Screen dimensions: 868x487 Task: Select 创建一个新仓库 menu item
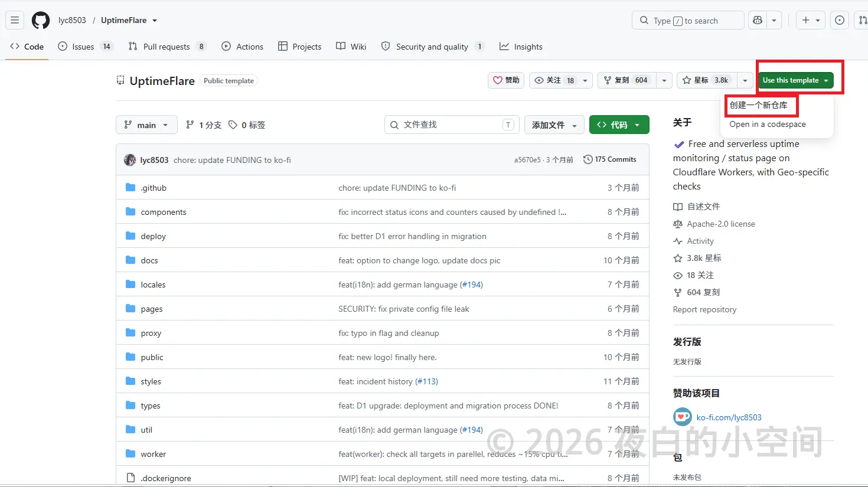pyautogui.click(x=759, y=105)
